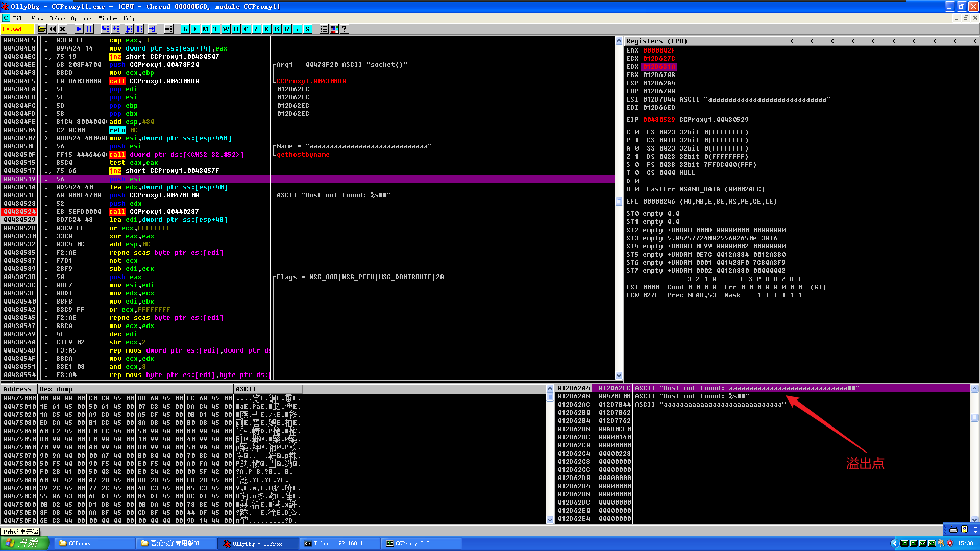Image resolution: width=980 pixels, height=551 pixels.
Task: Click the Address column header in dump
Action: 19,389
